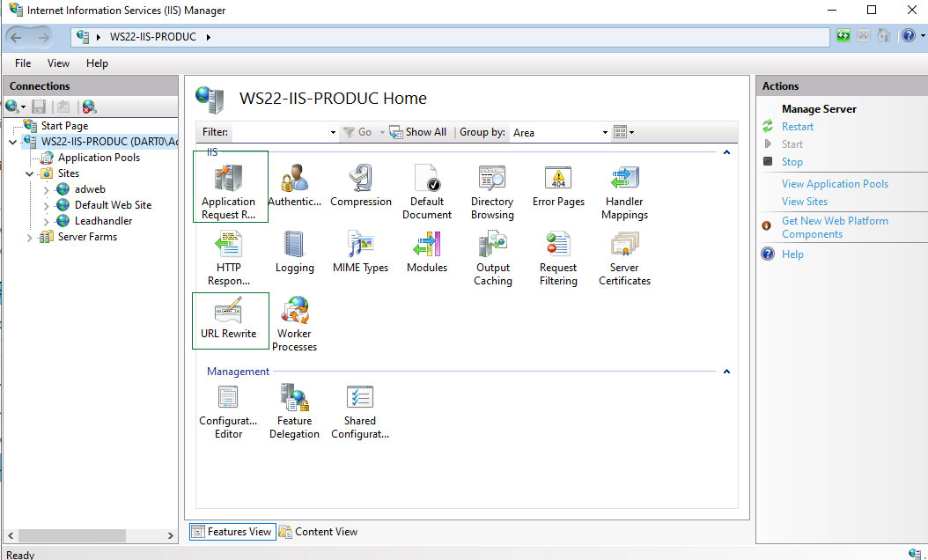Click the green Refresh Page icon in the address bar
928x560 pixels.
pos(843,36)
